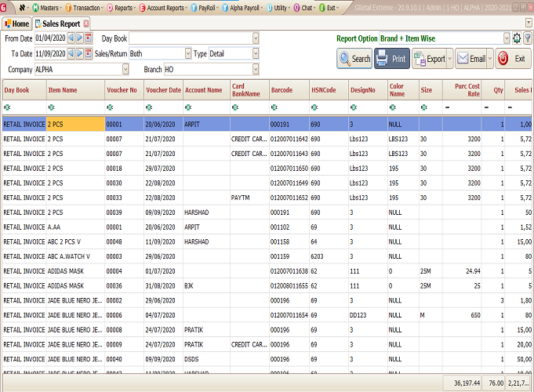The width and height of the screenshot is (534, 392).
Task: Click the Print button
Action: pos(391,59)
